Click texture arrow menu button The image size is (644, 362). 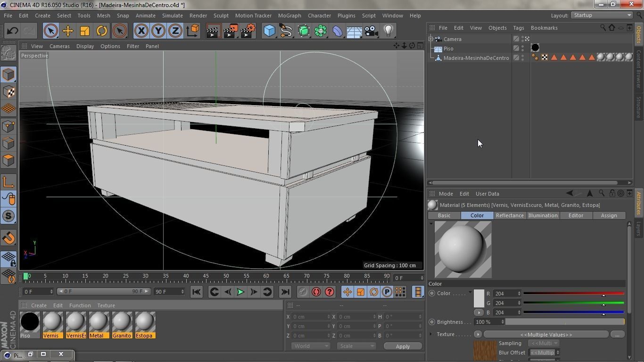[x=478, y=334]
